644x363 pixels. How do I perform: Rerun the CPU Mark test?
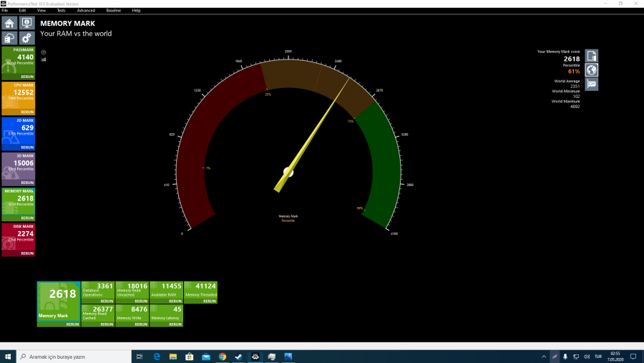coord(27,112)
